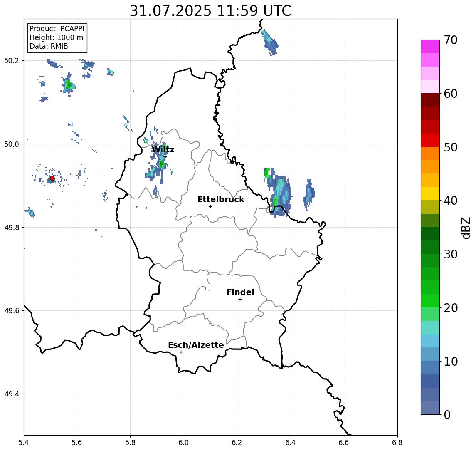Click the longitude axis label 6.8
The height and width of the screenshot is (451, 476).
397,443
